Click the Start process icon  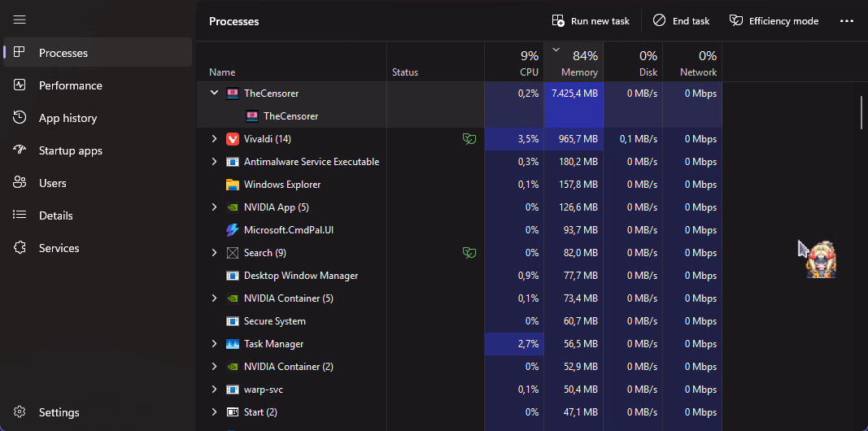coord(233,412)
